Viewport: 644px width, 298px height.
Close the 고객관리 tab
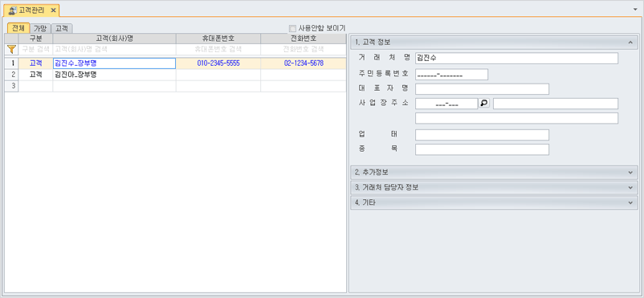tap(53, 10)
